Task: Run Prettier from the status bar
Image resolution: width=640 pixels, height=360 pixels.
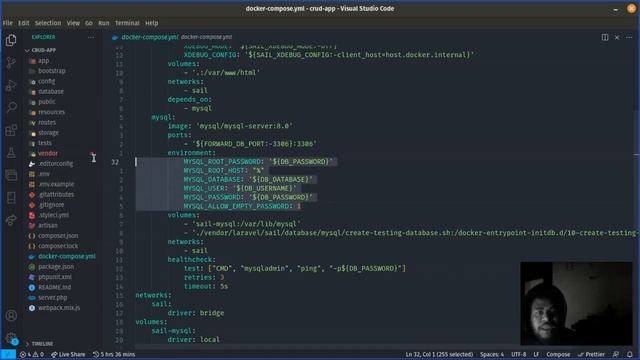Action: (591, 354)
